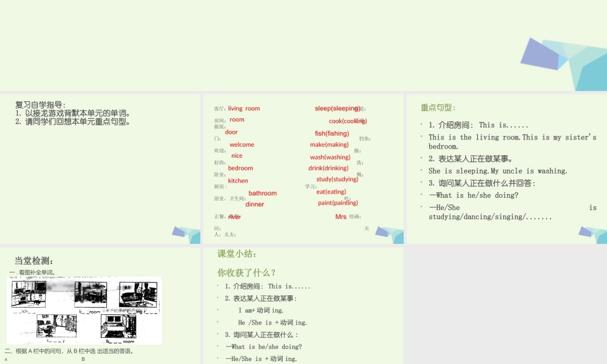Open the 重点句型 slide thumbnail
Screen dimensions: 607x364
tap(507, 169)
